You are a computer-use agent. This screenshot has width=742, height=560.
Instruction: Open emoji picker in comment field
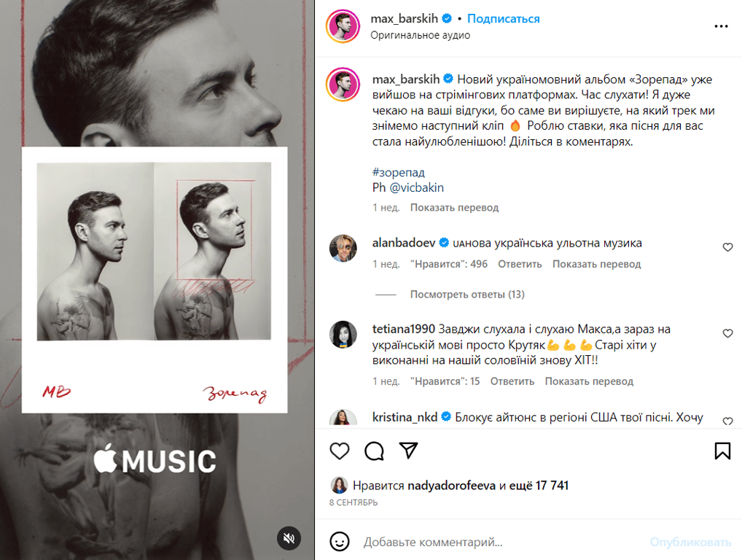click(339, 542)
